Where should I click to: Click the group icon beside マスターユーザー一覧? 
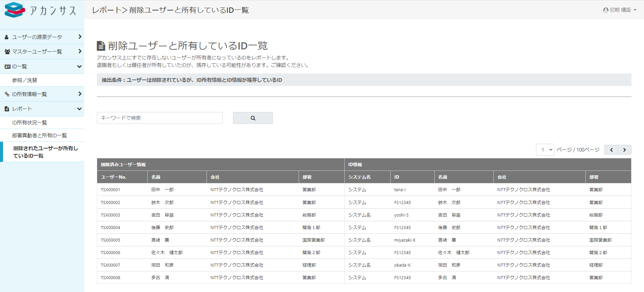7,51
